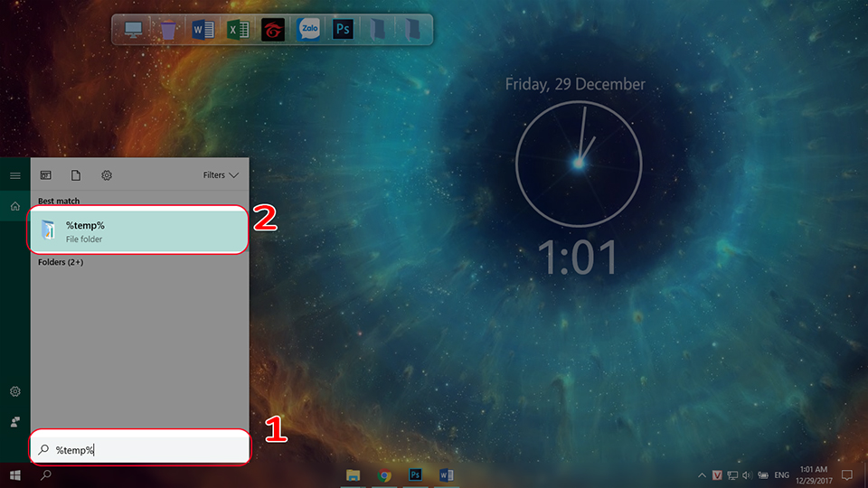The height and width of the screenshot is (488, 868).
Task: Switch ENG input language
Action: click(x=781, y=475)
